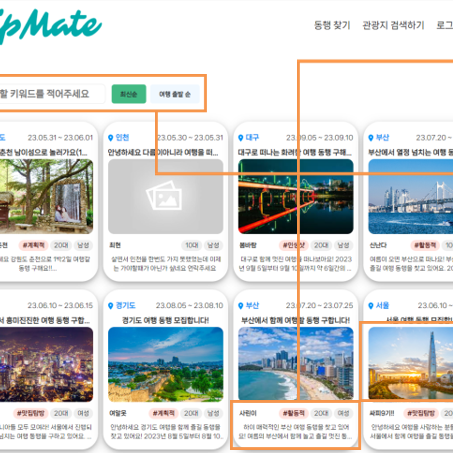Open the 서울 Lotte Tower sunset photo
453x453 pixels.
tap(410, 364)
